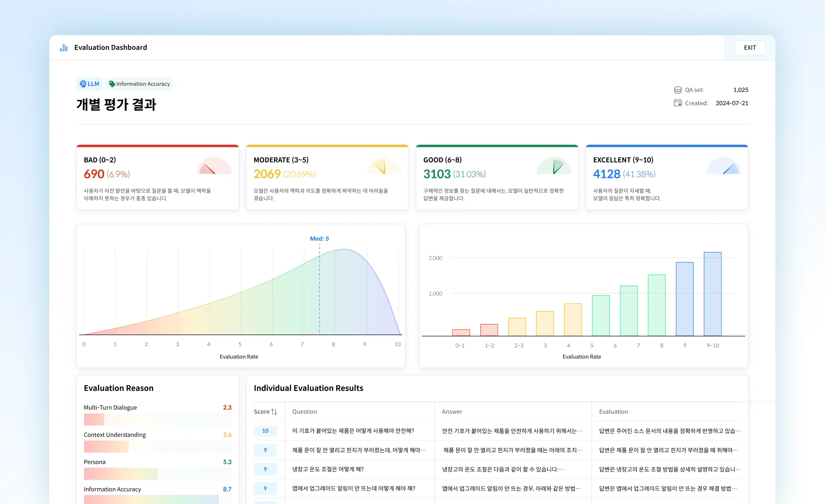The height and width of the screenshot is (504, 825).
Task: Click the score 10 badge in results table
Action: point(265,431)
